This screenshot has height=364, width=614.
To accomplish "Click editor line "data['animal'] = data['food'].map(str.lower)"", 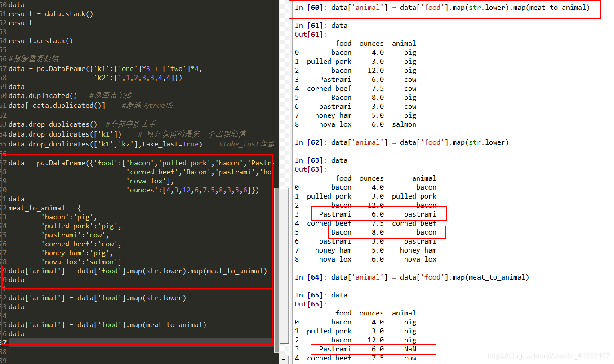I will click(97, 297).
